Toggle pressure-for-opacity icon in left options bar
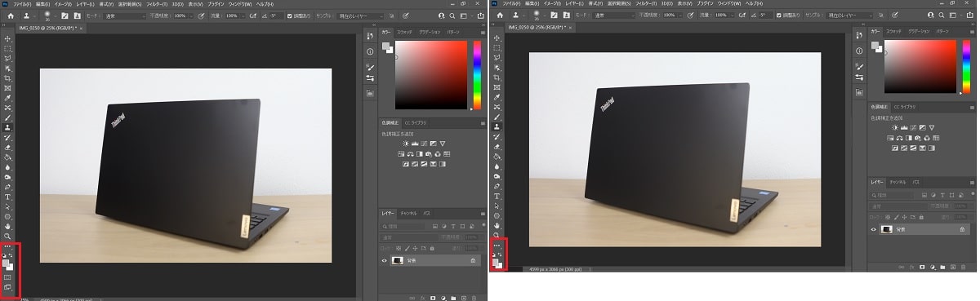 (200, 15)
